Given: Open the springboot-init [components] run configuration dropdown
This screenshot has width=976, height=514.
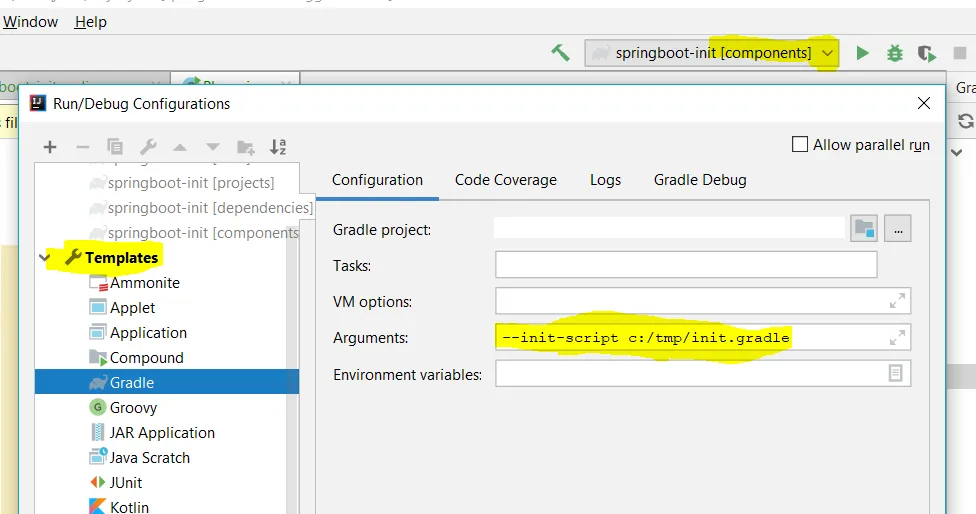Looking at the screenshot, I should (x=711, y=53).
